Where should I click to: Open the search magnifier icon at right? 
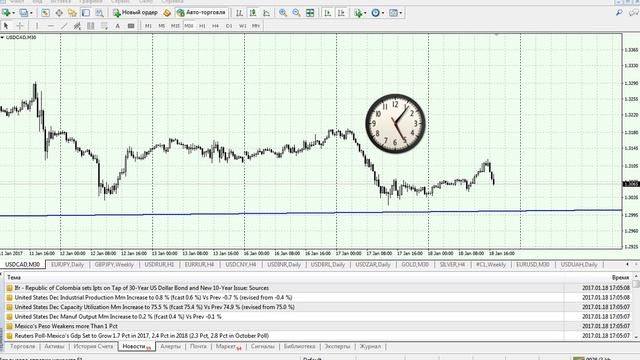pyautogui.click(x=620, y=13)
